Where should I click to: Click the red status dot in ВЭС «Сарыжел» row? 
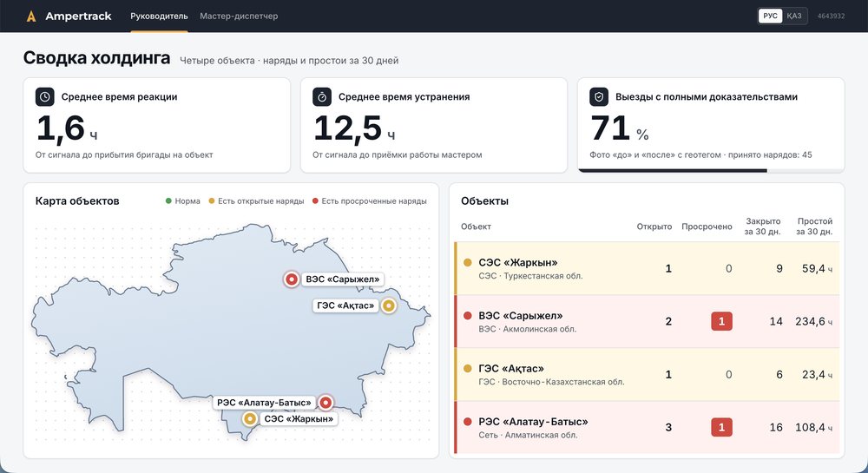coord(467,316)
